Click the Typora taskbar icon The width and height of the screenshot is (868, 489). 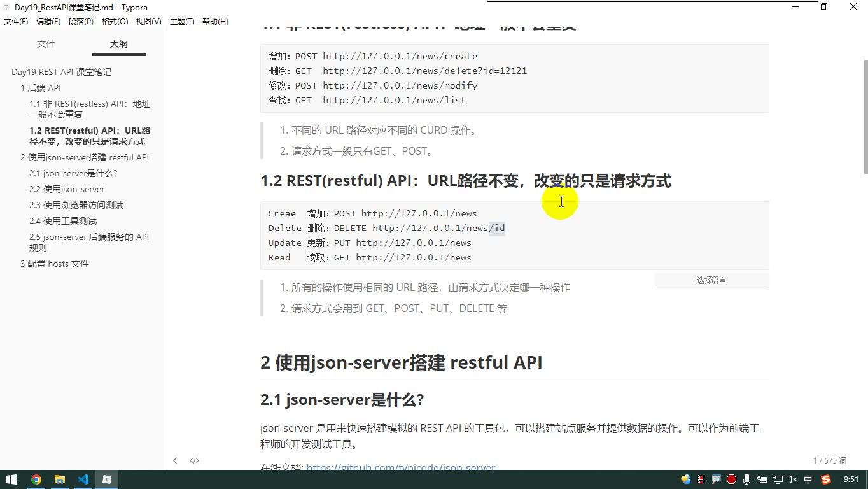click(107, 479)
